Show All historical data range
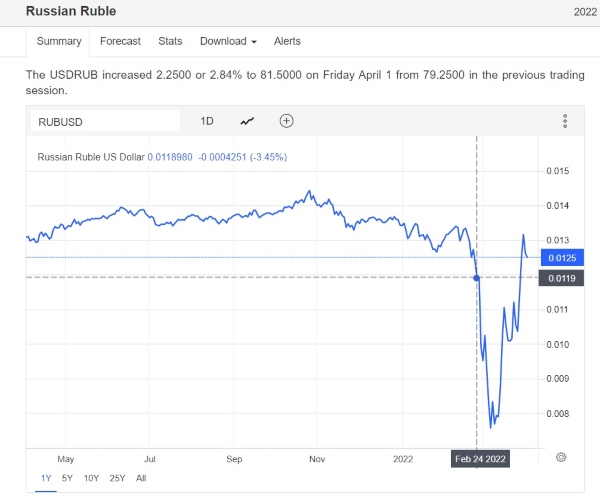The image size is (600, 501). (141, 478)
